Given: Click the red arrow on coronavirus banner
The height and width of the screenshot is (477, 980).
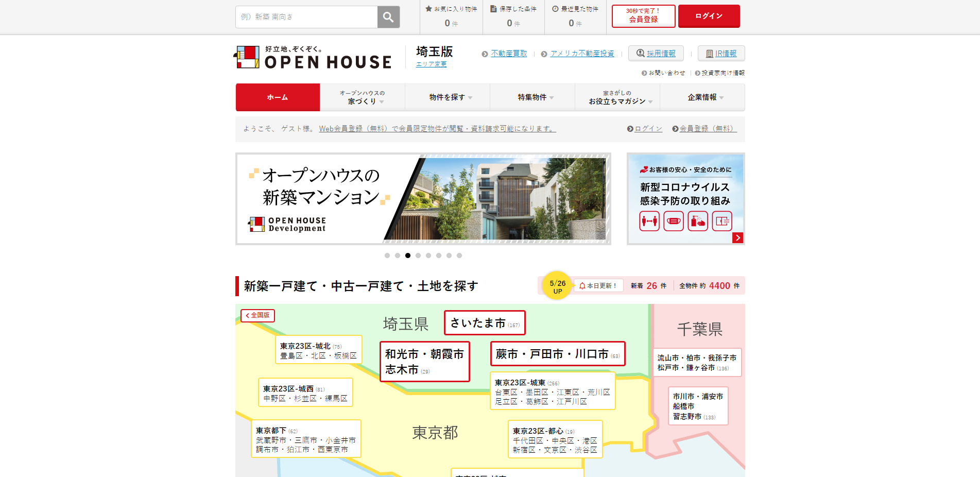Looking at the screenshot, I should pos(737,237).
